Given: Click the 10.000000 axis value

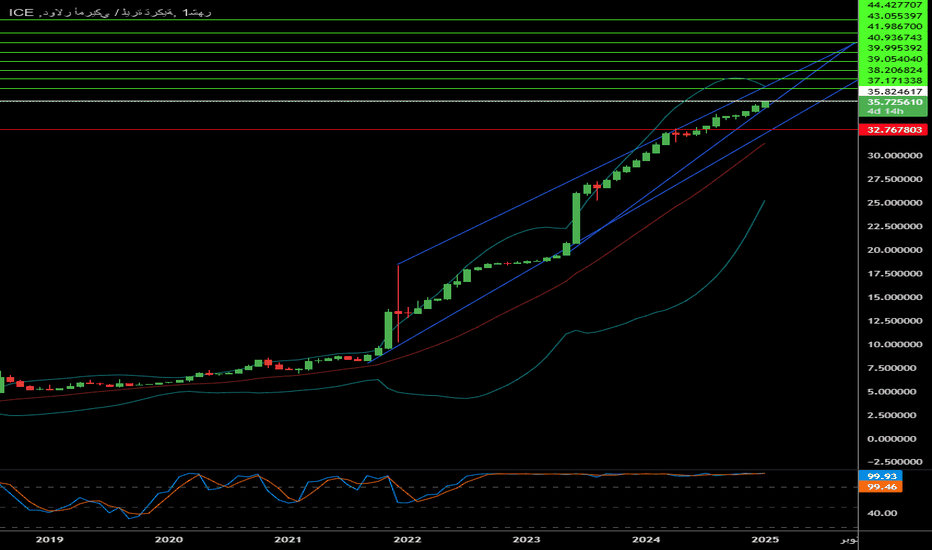Looking at the screenshot, I should click(x=895, y=344).
